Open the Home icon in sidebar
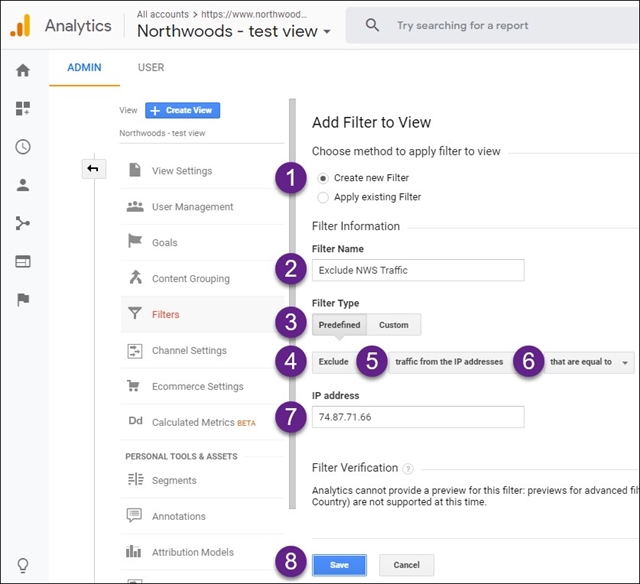640x584 pixels. [x=23, y=70]
